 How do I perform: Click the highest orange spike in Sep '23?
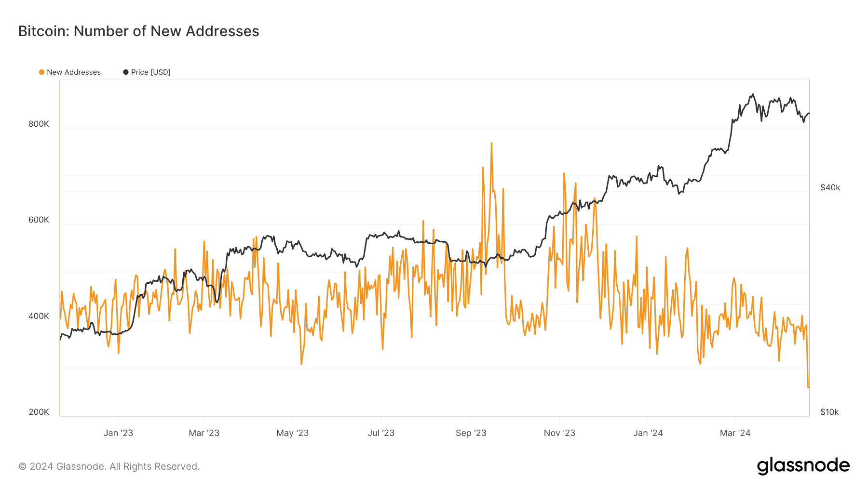491,144
